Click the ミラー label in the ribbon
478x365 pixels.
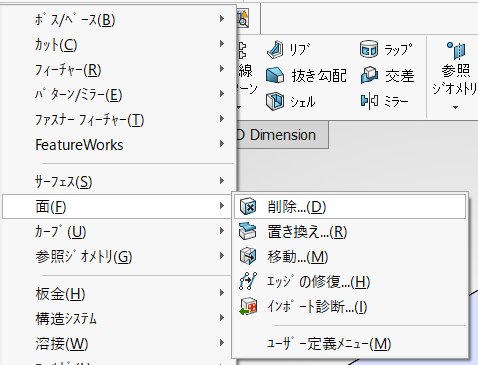pyautogui.click(x=396, y=101)
